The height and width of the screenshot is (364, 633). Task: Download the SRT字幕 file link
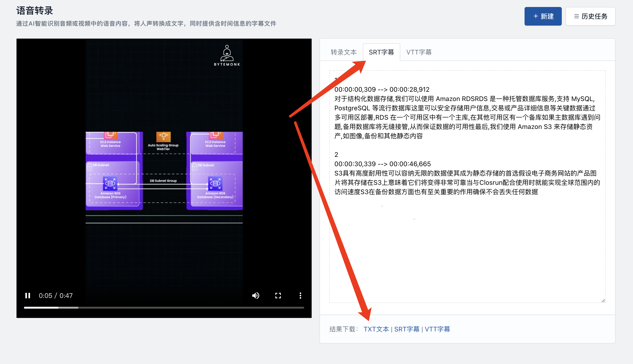point(407,329)
